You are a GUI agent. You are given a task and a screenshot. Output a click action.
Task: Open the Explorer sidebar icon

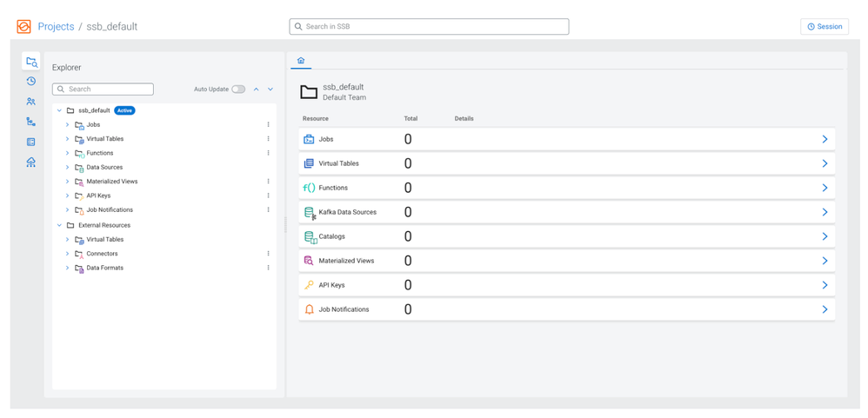(31, 62)
